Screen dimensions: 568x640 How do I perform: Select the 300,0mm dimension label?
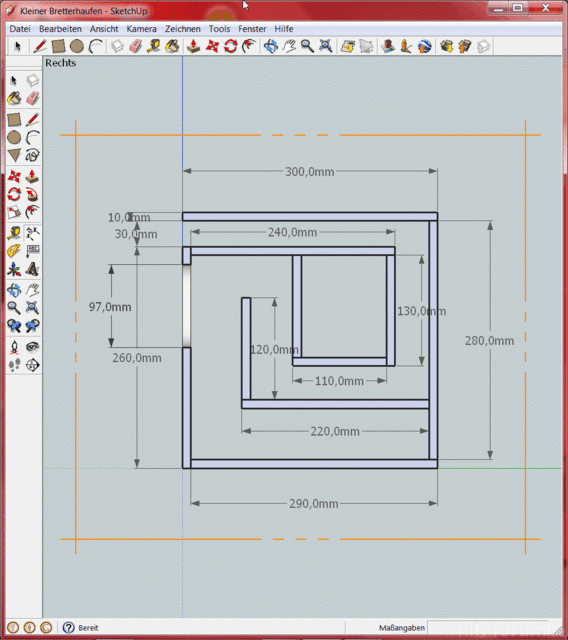pos(310,172)
